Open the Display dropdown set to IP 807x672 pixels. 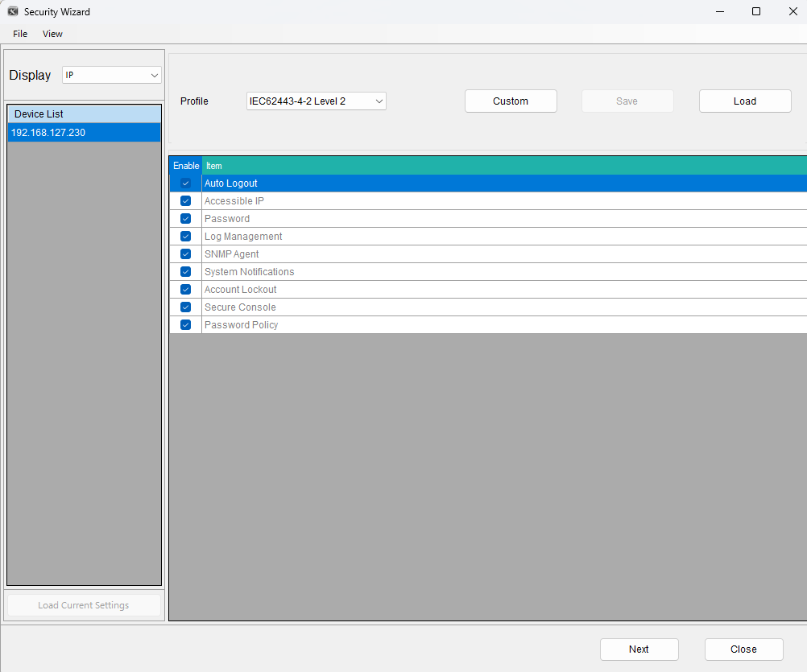112,75
